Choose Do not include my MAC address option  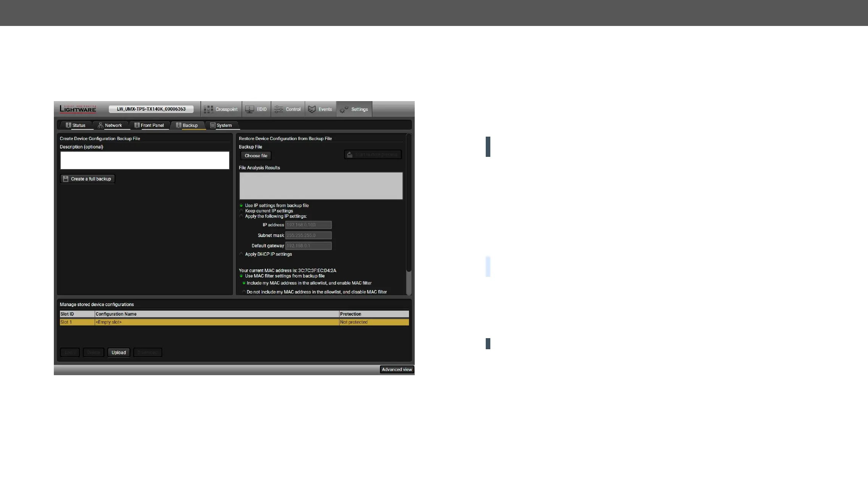click(244, 292)
